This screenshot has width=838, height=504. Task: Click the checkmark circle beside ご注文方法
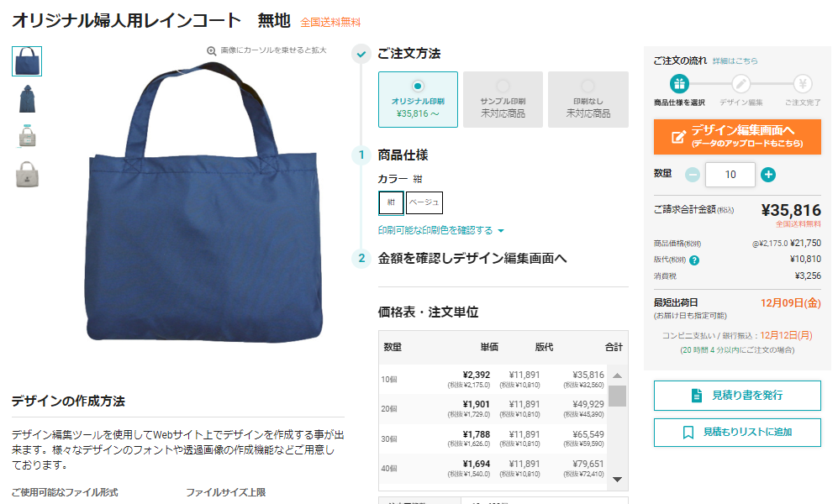coord(361,54)
